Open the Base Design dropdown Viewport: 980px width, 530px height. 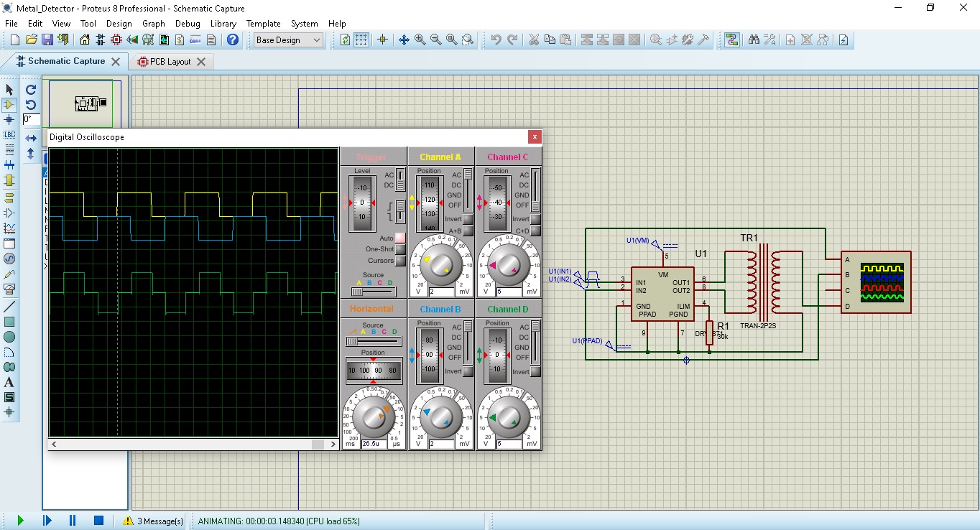(x=289, y=40)
